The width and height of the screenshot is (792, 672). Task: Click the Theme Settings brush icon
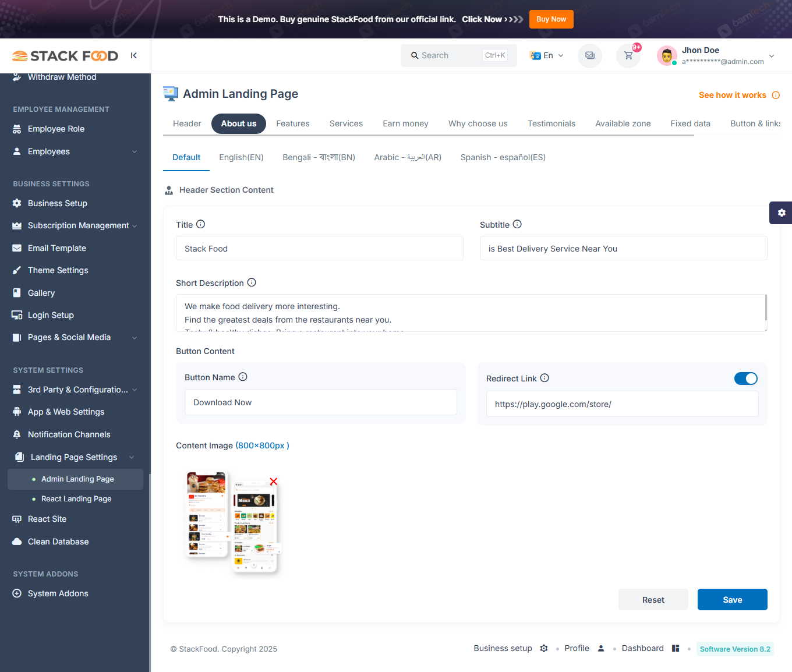tap(17, 270)
